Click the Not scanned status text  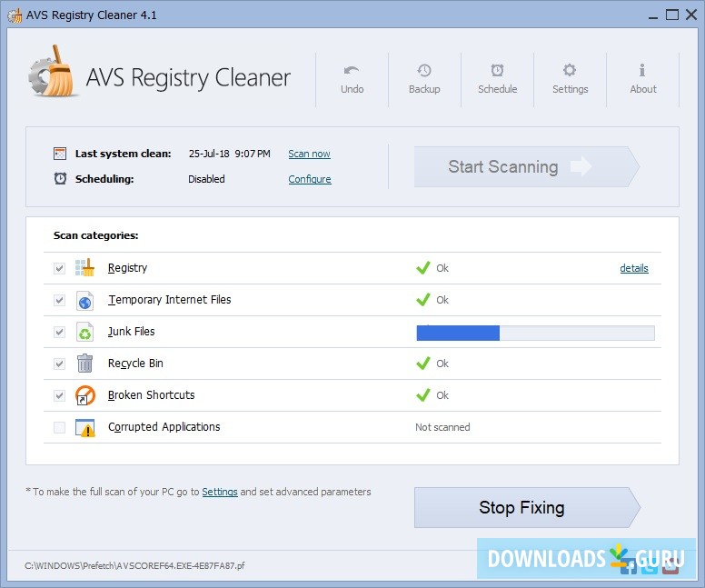tap(442, 427)
